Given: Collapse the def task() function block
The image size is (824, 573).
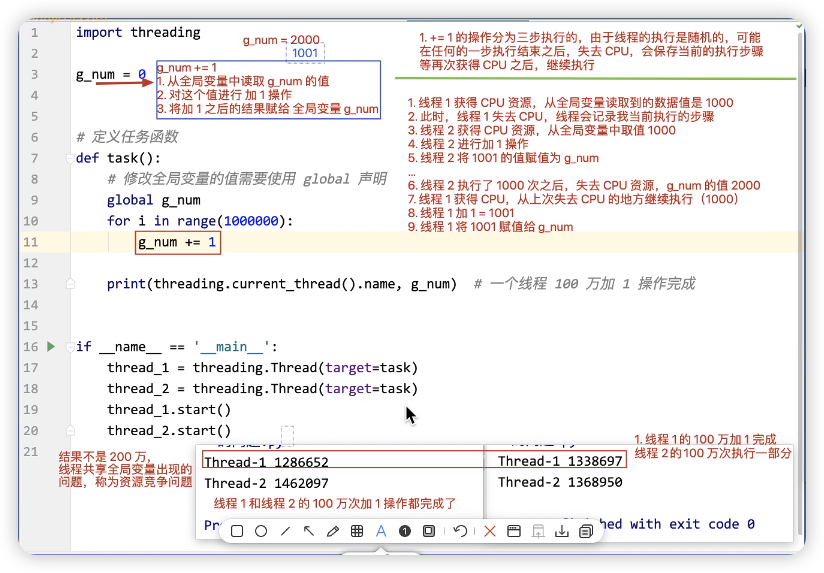Looking at the screenshot, I should 69,158.
